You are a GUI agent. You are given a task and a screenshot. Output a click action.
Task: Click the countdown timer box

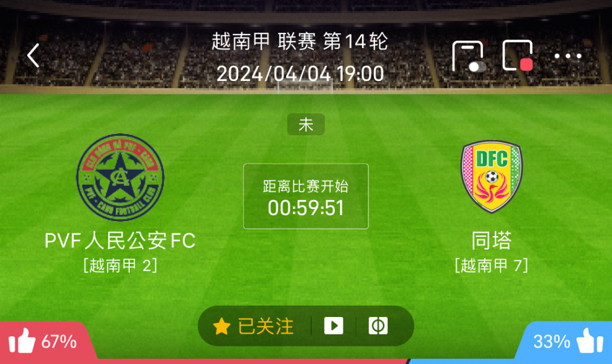click(x=306, y=196)
